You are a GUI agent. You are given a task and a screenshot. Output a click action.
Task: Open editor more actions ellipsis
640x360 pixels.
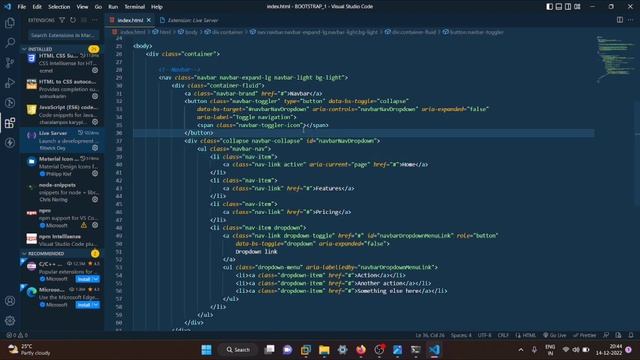[630, 20]
